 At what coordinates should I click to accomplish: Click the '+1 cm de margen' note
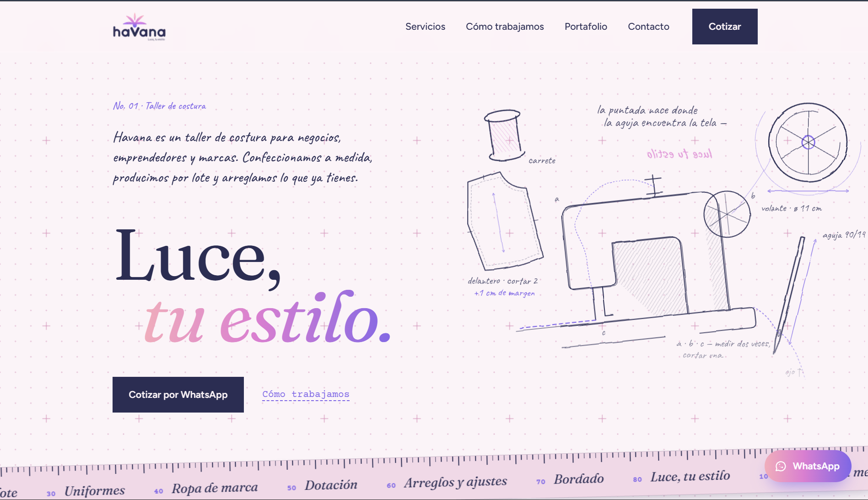tap(504, 293)
